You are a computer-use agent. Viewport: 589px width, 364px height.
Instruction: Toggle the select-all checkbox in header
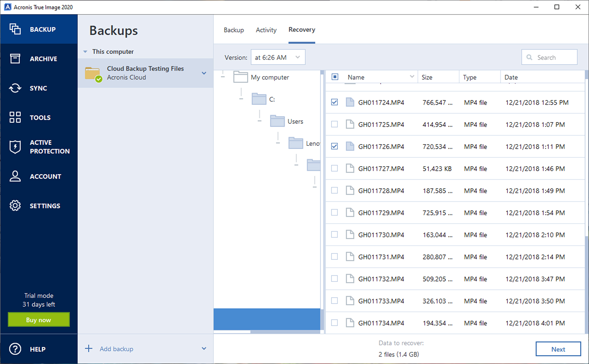click(x=335, y=77)
